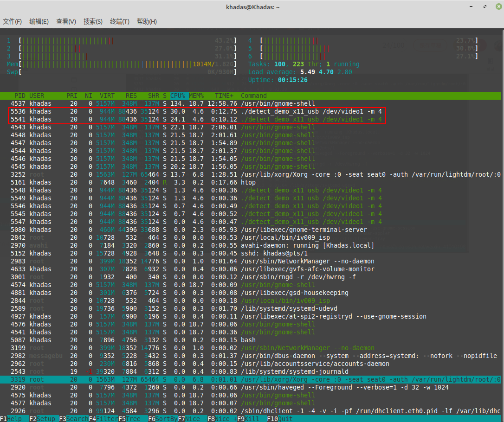The image size is (504, 422).
Task: Open the 搜索(S) menu
Action: (93, 21)
